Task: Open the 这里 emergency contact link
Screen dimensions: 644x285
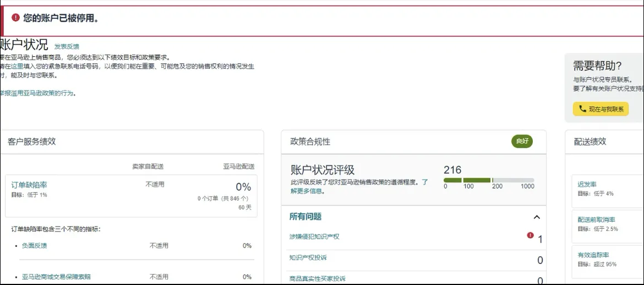Action: tap(17, 67)
